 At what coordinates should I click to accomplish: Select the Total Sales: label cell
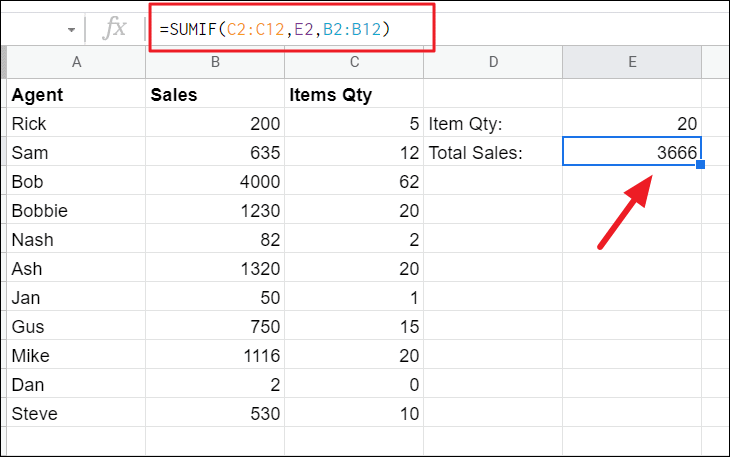[x=492, y=153]
